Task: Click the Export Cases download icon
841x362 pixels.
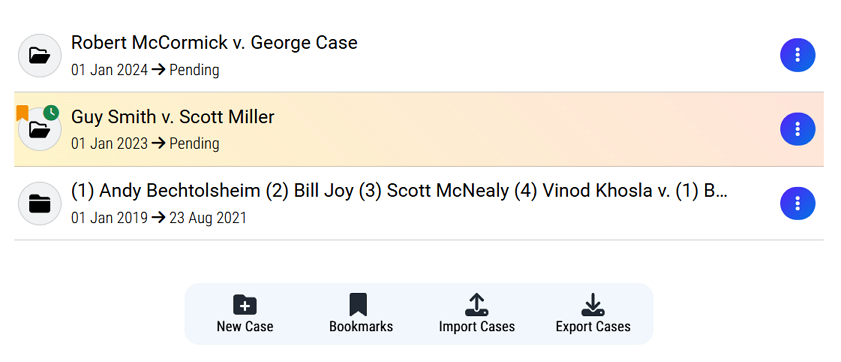Action: click(x=593, y=304)
